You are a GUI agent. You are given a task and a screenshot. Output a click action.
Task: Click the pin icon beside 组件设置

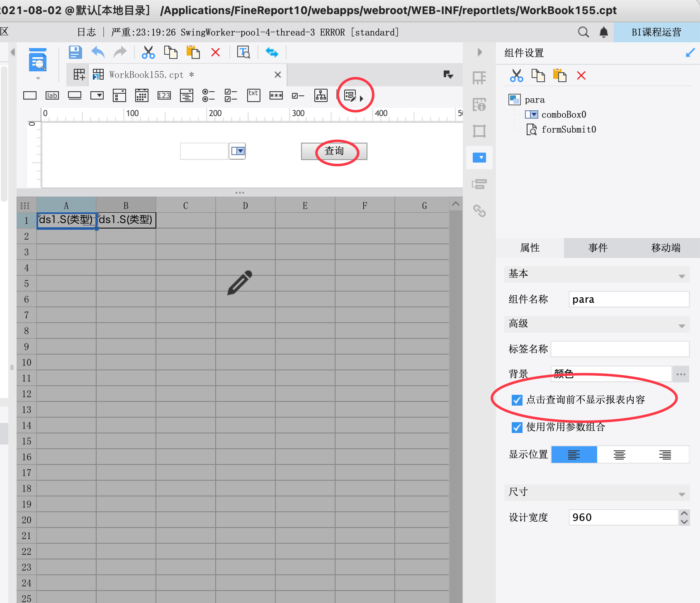coord(690,53)
